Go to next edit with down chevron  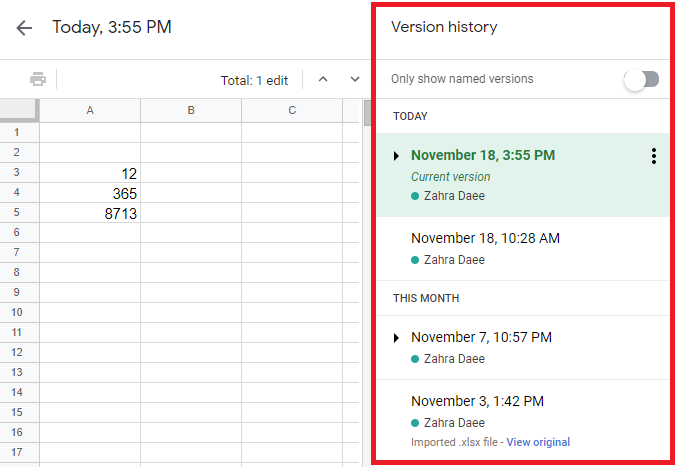[354, 79]
